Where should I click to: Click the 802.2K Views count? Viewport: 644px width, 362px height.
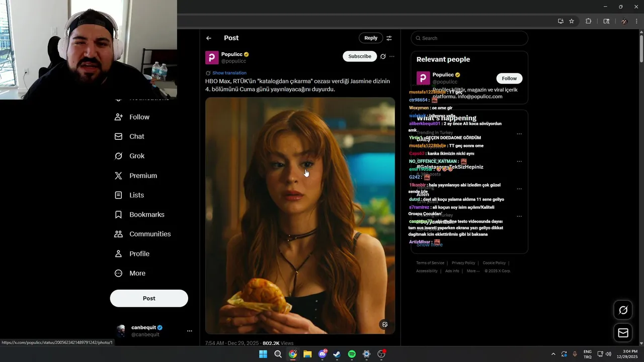click(278, 343)
